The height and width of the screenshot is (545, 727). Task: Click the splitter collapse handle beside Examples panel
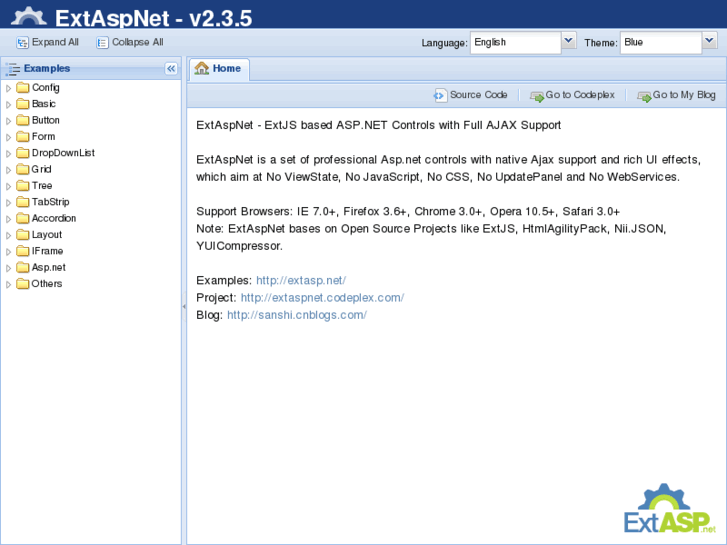click(184, 307)
